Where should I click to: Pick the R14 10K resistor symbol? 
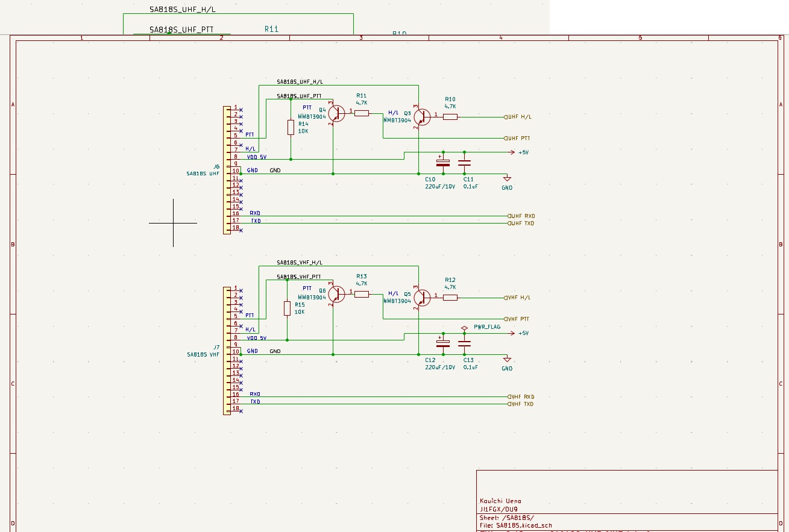(291, 127)
